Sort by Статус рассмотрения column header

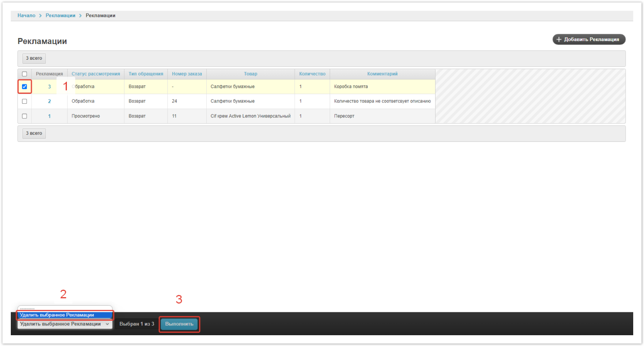tap(95, 74)
